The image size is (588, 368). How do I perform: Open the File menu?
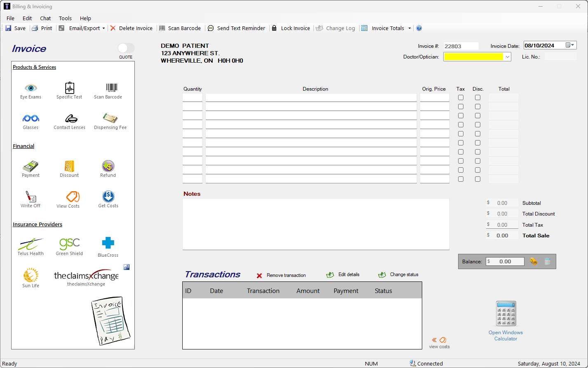10,18
